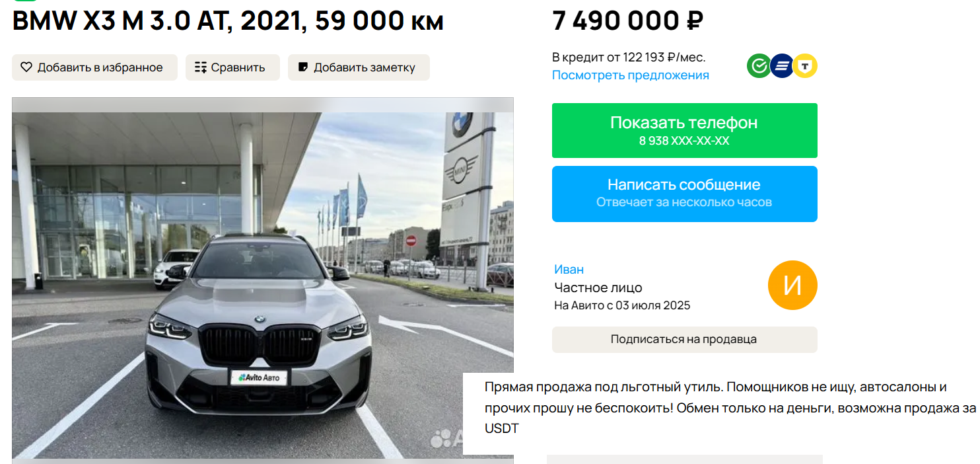Open the yellow T-Bank offer icon
The height and width of the screenshot is (464, 980).
tap(805, 65)
